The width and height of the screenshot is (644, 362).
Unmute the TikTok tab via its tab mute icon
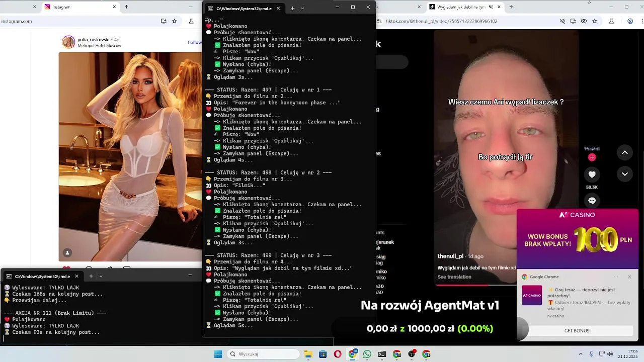coord(490,7)
